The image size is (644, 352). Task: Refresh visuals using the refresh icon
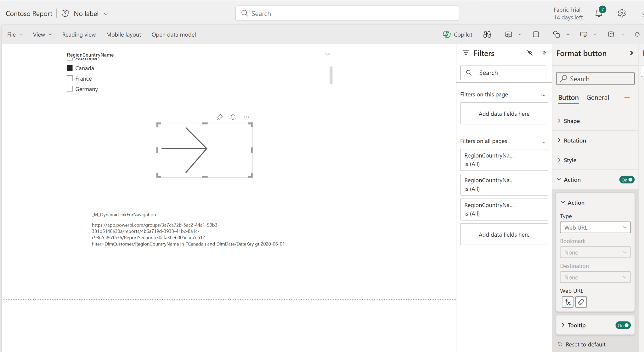[x=637, y=34]
